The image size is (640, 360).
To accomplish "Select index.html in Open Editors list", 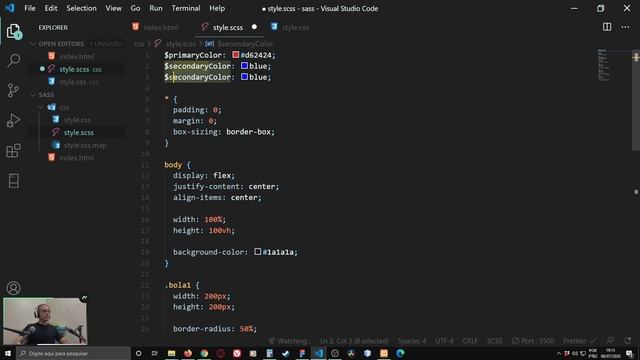I will tap(76, 56).
